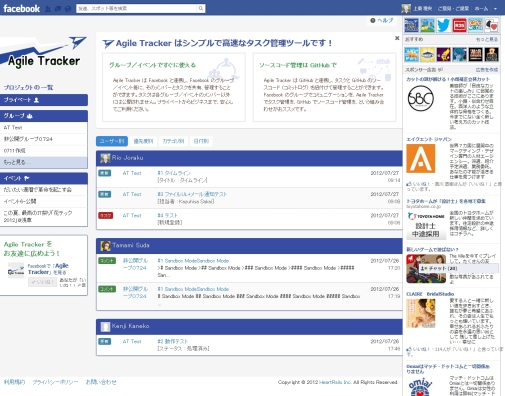
Task: Open task #1 タイムライン
Action: 174,173
